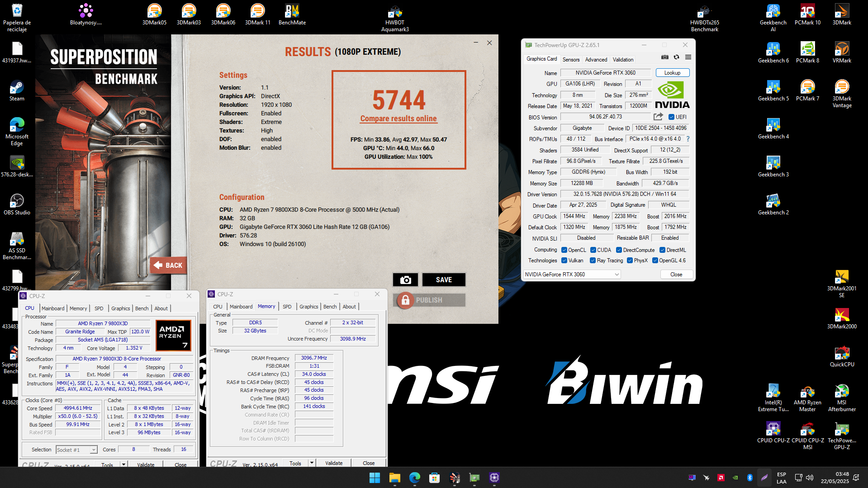Open the BenchMate desktop shortcut
868x488 pixels.
292,14
